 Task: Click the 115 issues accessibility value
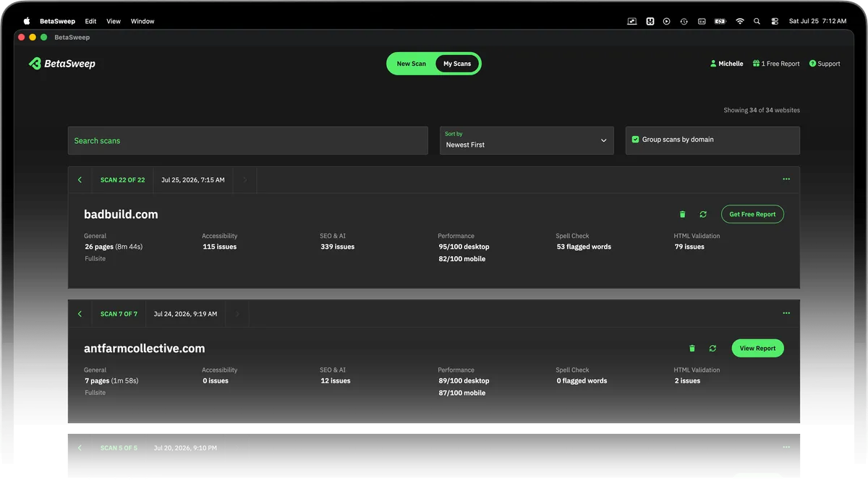click(220, 247)
